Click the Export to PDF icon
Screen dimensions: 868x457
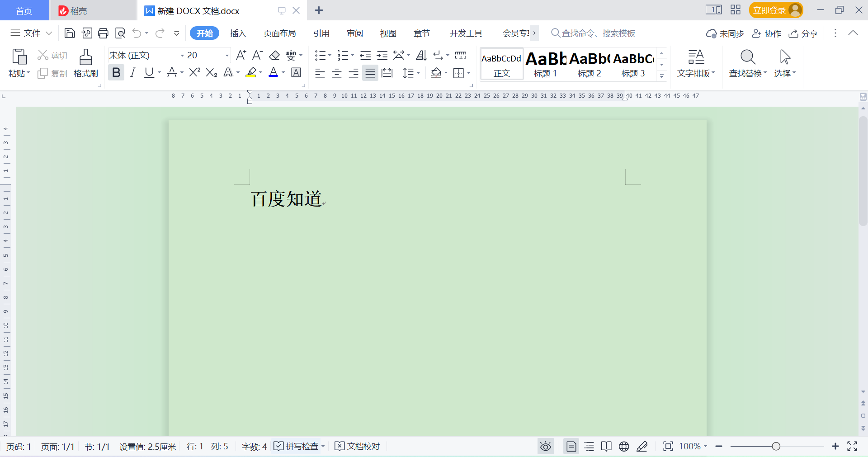[87, 33]
